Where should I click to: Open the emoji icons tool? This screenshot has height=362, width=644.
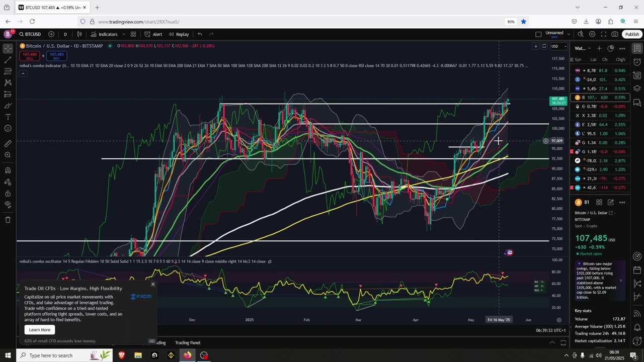(x=8, y=128)
